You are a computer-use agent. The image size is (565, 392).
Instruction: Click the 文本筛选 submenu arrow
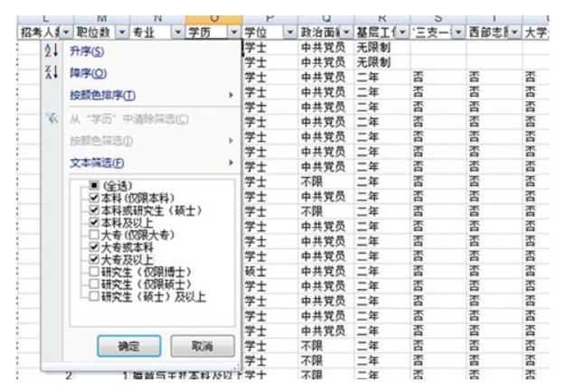pos(231,163)
